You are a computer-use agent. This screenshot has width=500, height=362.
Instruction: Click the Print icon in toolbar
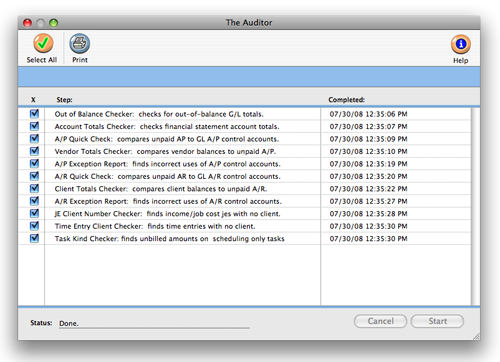point(79,43)
